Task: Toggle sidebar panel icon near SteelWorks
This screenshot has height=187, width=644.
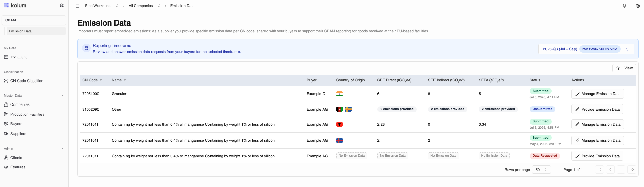Action: coord(77,6)
